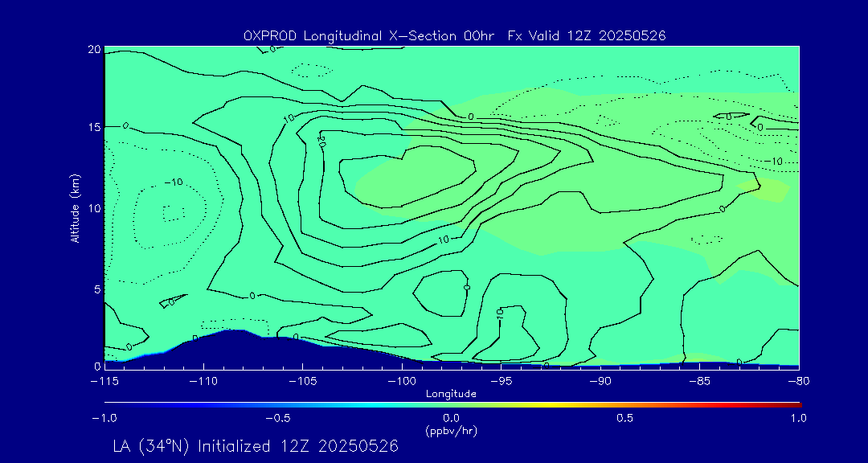
Task: Click color scale label '0.5'
Action: coord(625,418)
